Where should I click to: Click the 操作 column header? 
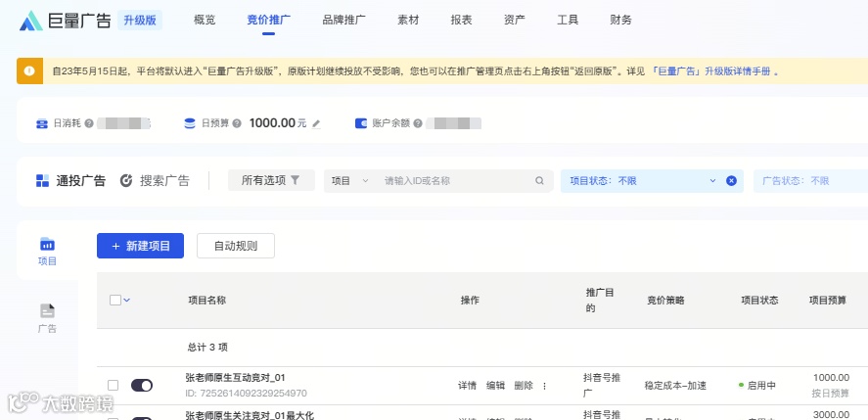click(x=470, y=301)
